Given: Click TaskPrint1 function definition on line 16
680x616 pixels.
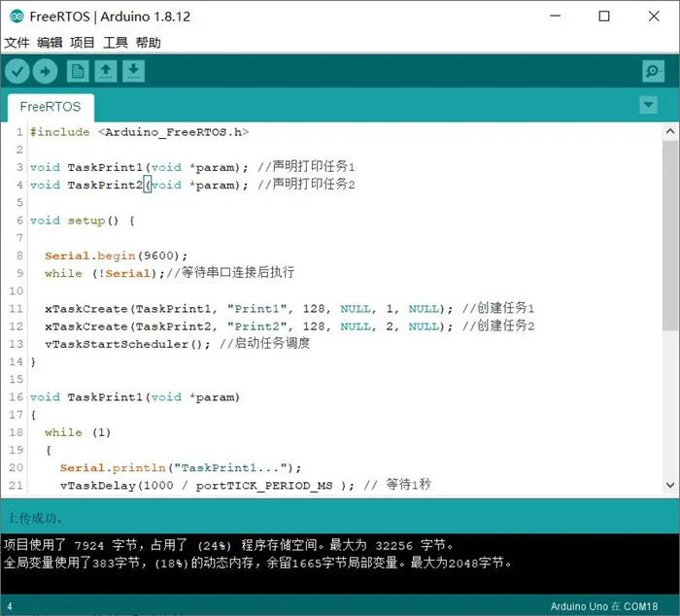Looking at the screenshot, I should [135, 397].
